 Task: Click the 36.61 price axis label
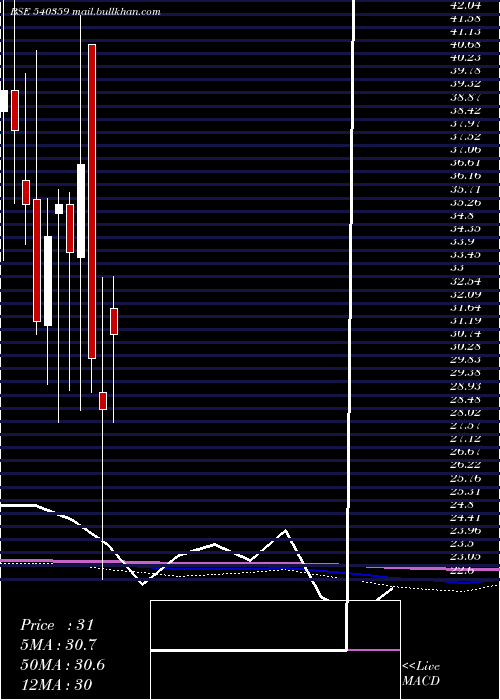coord(466,163)
